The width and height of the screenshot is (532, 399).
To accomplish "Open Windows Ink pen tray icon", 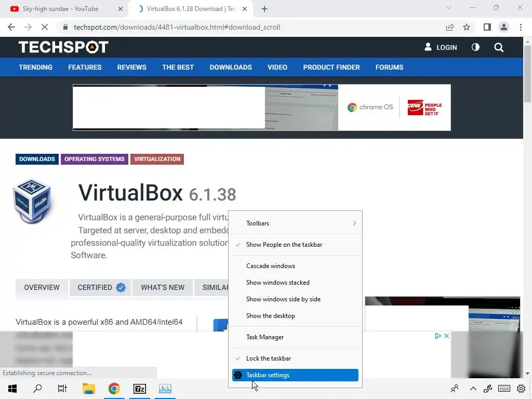I will click(488, 389).
